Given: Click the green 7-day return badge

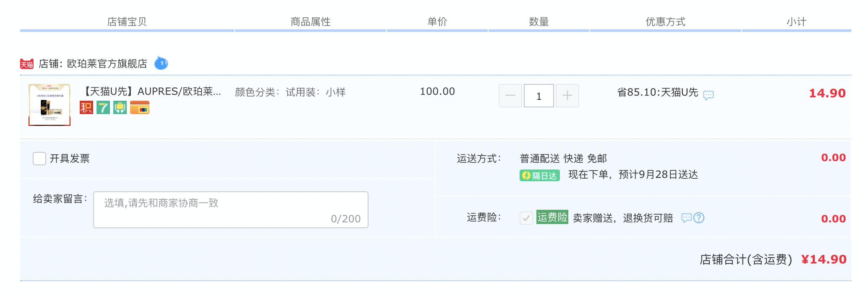Looking at the screenshot, I should (x=103, y=107).
